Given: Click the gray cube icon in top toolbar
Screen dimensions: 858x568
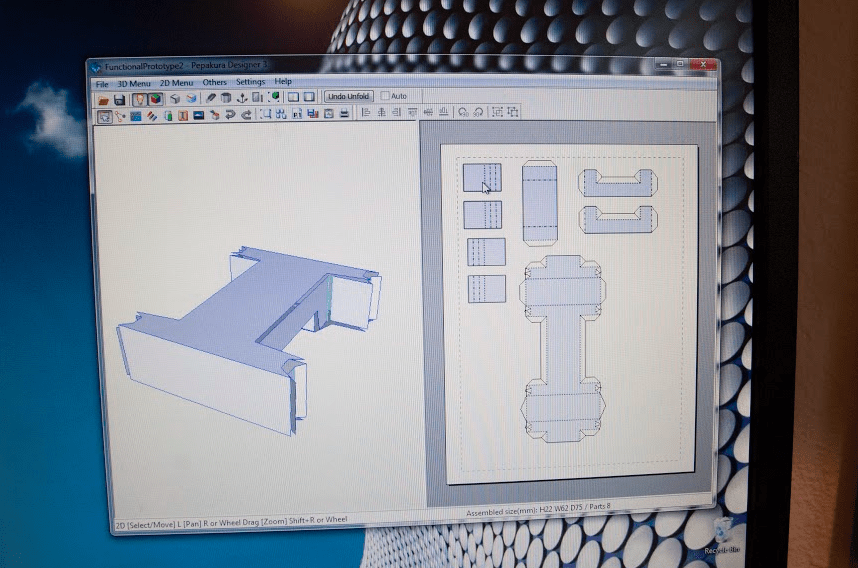Looking at the screenshot, I should (175, 99).
